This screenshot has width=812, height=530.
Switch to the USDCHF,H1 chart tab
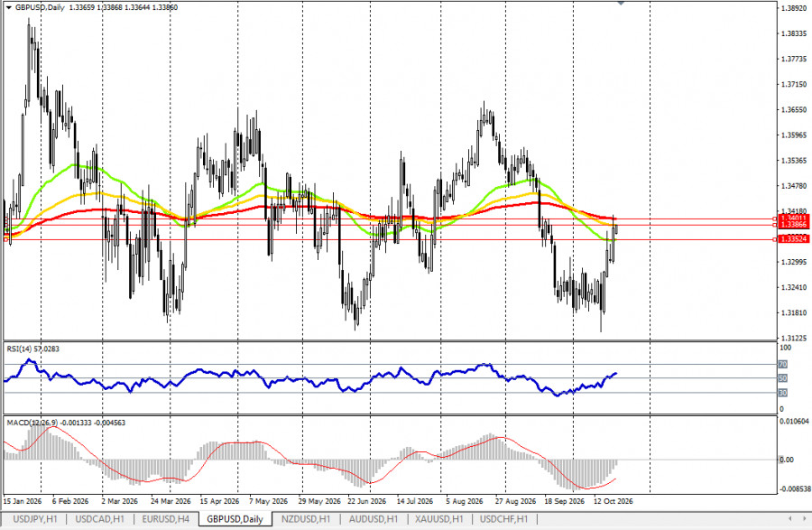[x=503, y=518]
